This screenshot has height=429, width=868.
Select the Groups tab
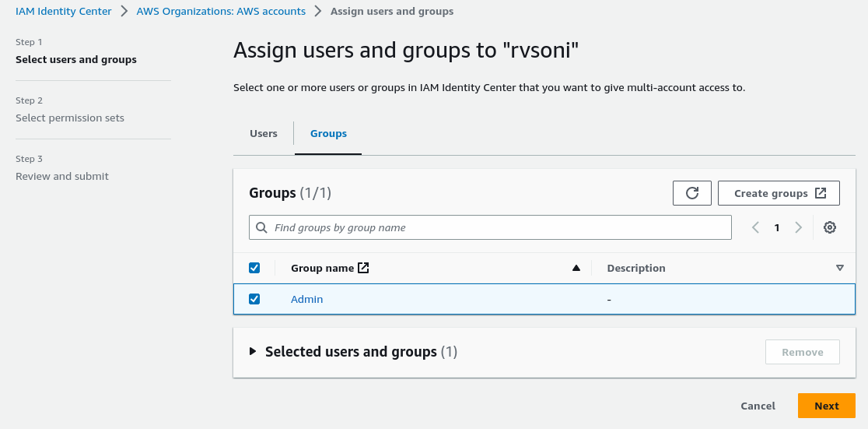point(328,134)
